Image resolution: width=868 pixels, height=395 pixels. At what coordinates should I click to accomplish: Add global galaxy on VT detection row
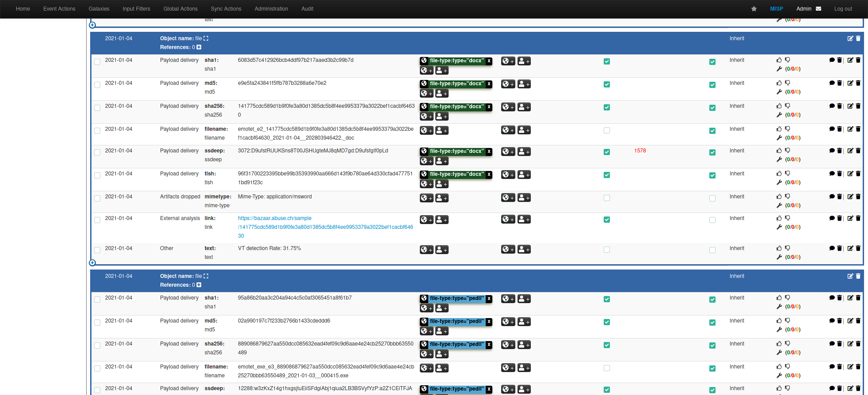(508, 250)
